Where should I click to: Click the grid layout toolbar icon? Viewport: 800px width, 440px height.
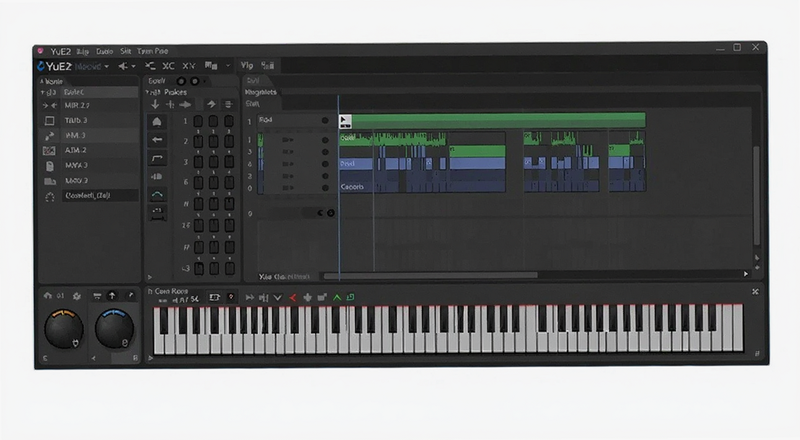tap(211, 65)
